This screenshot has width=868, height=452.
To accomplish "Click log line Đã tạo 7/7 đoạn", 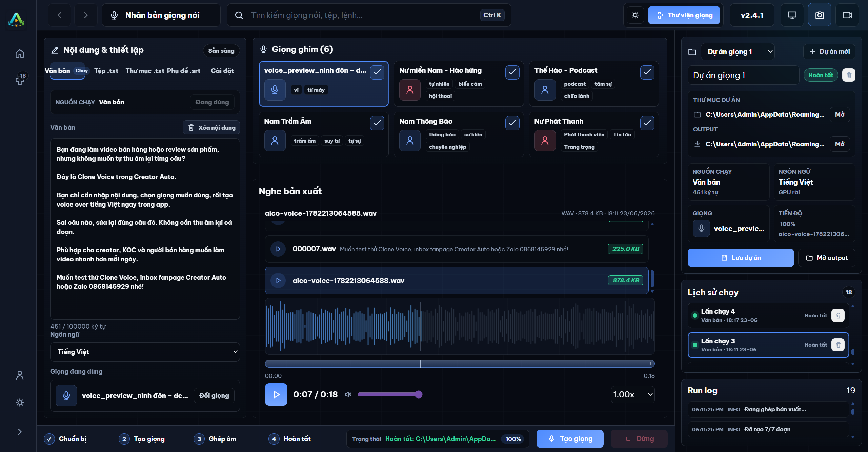I will [768, 429].
